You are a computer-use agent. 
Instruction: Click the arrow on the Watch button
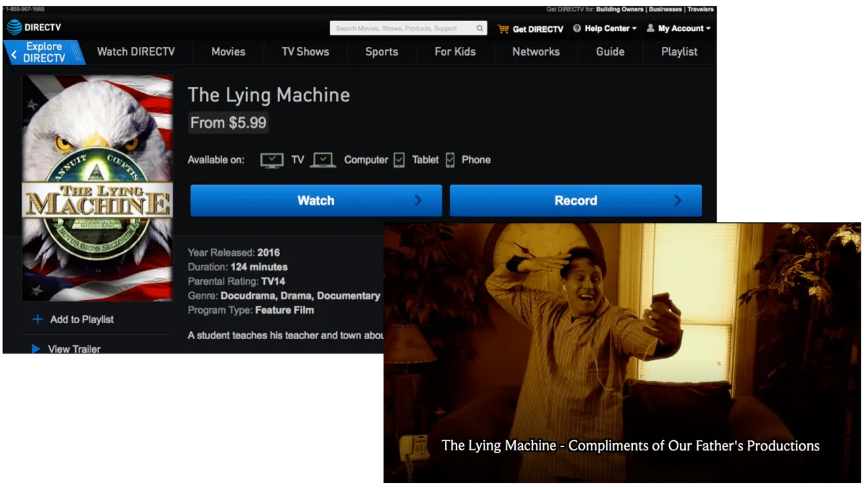point(418,200)
